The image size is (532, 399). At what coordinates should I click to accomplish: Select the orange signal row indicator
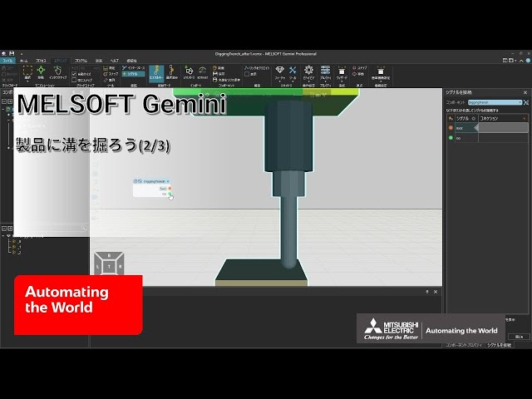click(451, 128)
